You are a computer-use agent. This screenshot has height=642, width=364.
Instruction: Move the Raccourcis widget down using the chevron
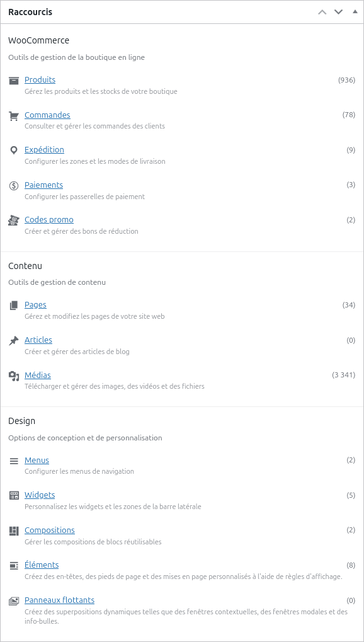(338, 11)
